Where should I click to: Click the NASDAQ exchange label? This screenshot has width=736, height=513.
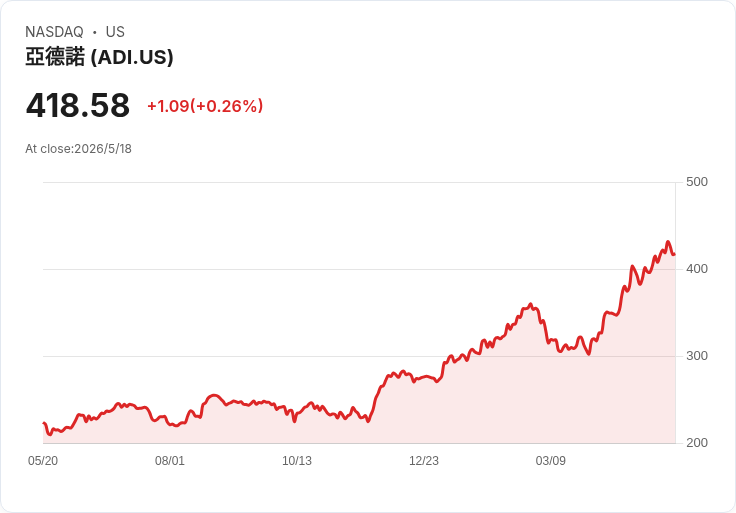point(54,32)
